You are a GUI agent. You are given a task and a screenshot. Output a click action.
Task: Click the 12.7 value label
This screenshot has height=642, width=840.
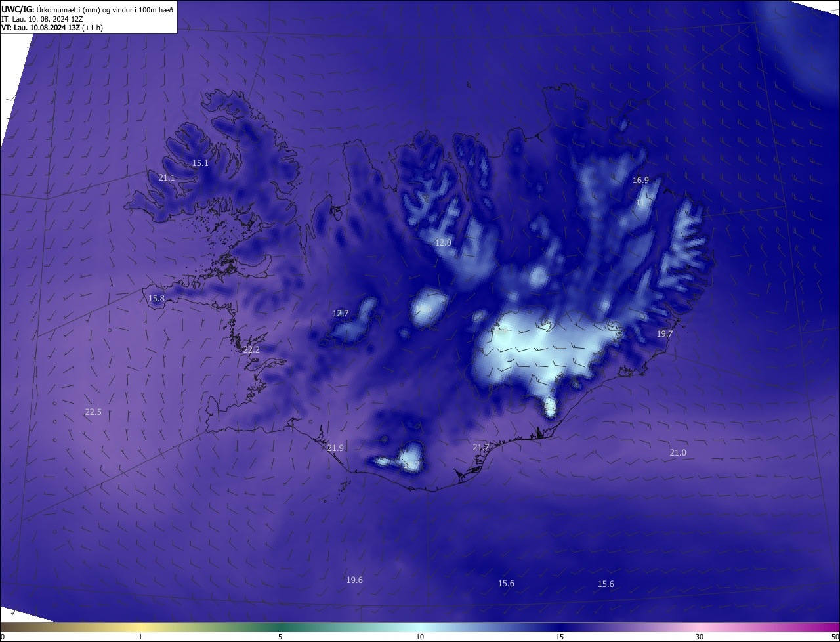click(x=341, y=314)
